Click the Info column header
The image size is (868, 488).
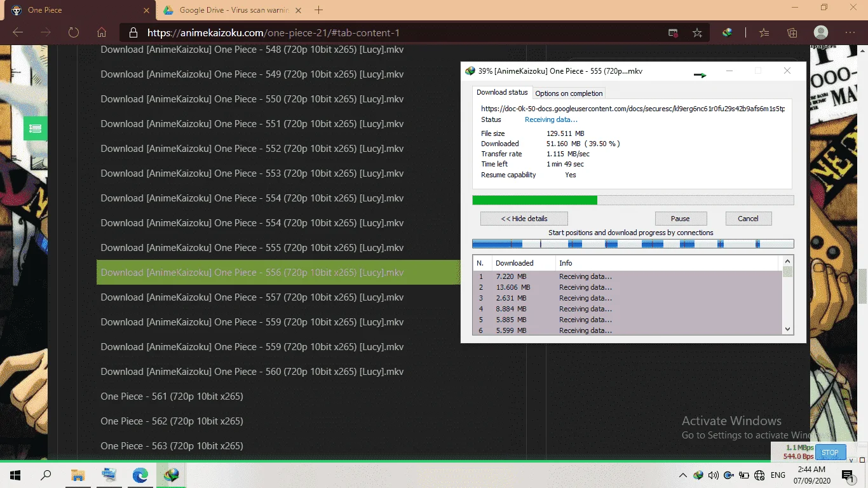point(666,263)
